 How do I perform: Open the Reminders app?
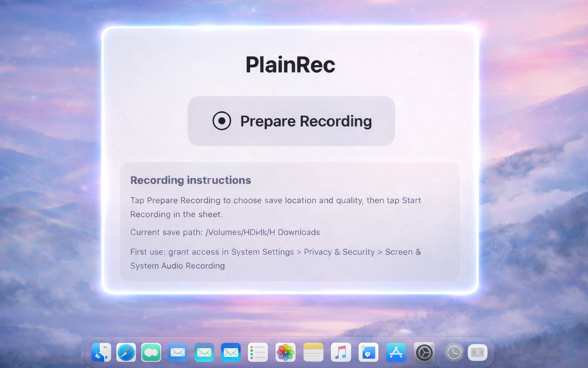coord(258,352)
